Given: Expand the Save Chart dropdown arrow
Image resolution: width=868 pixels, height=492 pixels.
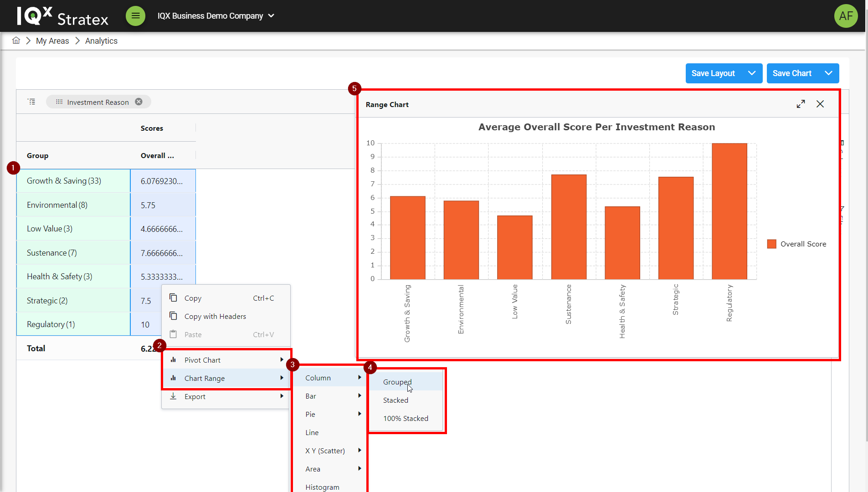Looking at the screenshot, I should click(x=828, y=73).
